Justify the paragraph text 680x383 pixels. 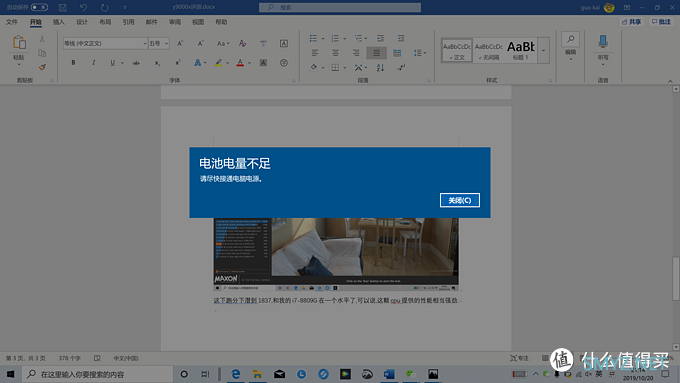[376, 53]
